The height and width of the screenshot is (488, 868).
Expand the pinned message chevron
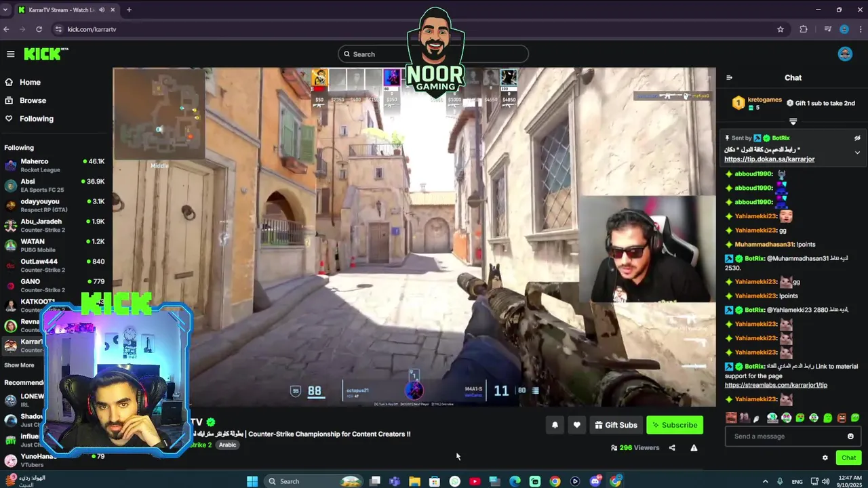(x=857, y=152)
